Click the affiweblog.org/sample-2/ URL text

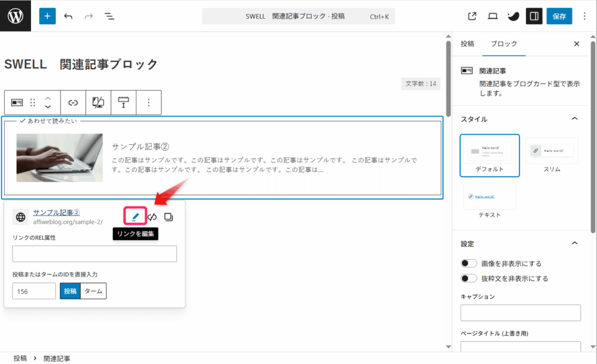(68, 222)
